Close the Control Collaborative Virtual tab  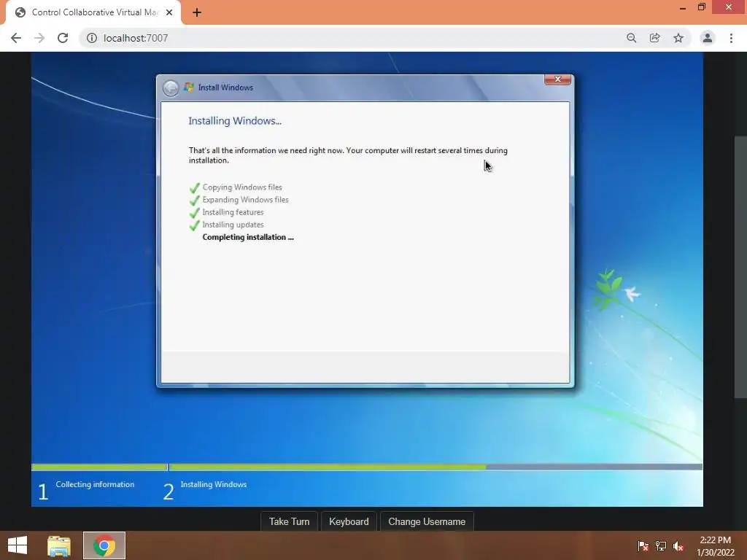pos(169,12)
